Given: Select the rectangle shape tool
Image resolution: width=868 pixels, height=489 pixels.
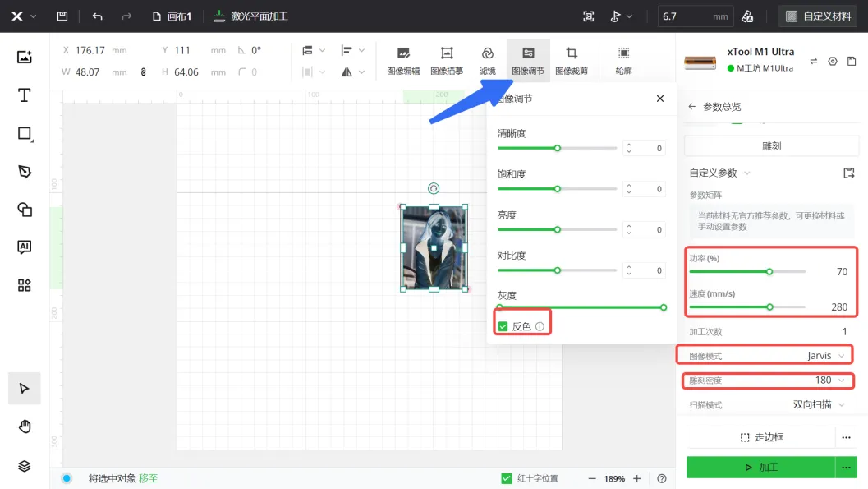Looking at the screenshot, I should pos(25,133).
